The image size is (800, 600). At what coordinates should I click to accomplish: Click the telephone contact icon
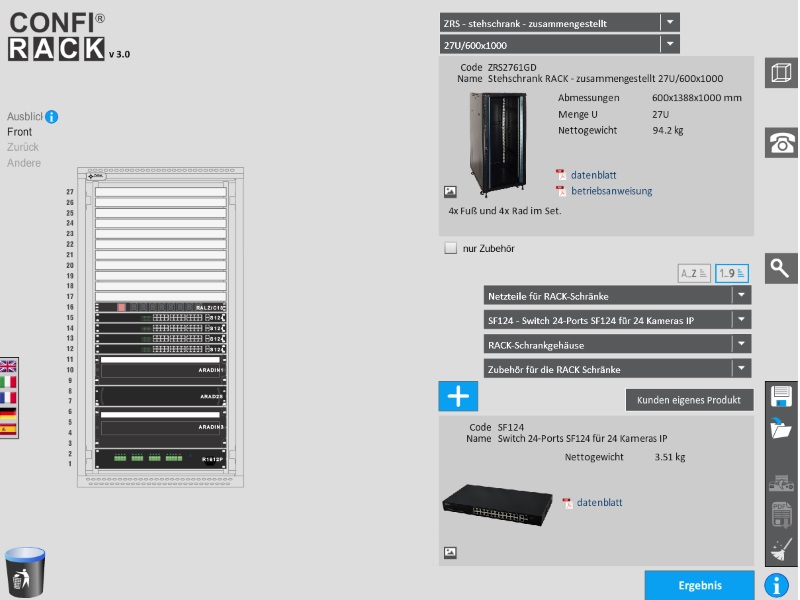(781, 143)
